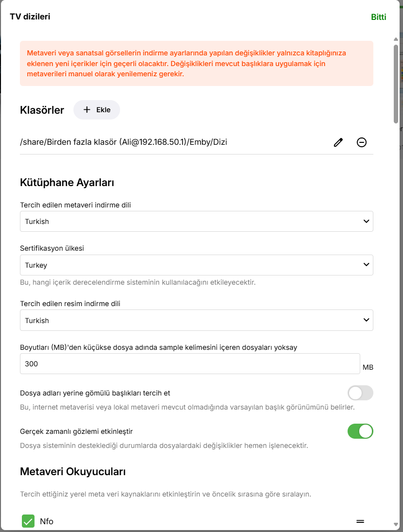The height and width of the screenshot is (532, 403).
Task: Click scrollbar up arrow
Action: pos(396,39)
